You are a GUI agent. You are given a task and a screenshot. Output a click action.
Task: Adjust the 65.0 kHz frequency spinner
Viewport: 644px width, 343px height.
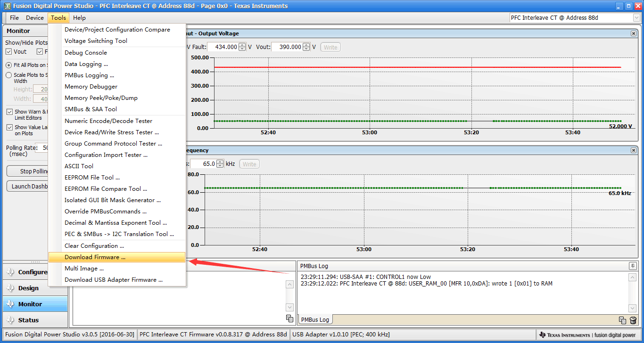click(220, 164)
